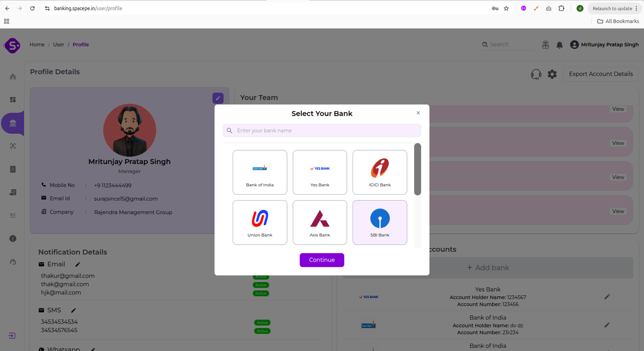Close the Select Your Bank dialog

pyautogui.click(x=418, y=113)
